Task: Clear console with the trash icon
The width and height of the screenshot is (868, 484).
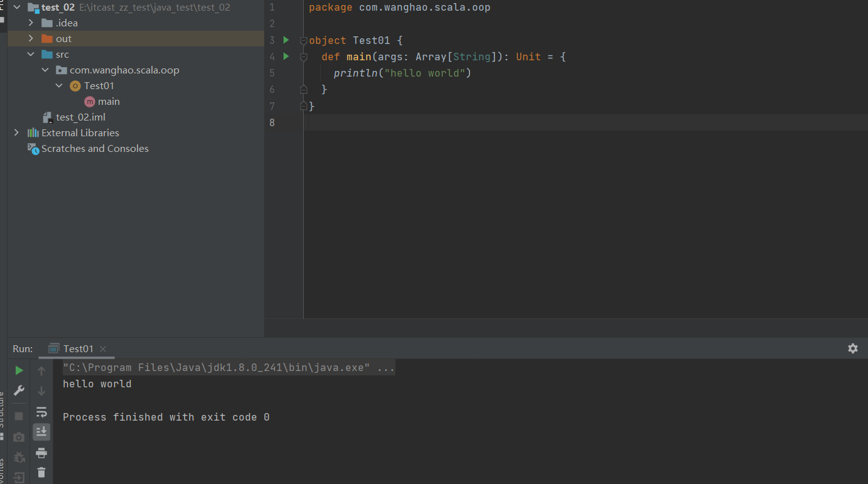Action: pos(41,473)
